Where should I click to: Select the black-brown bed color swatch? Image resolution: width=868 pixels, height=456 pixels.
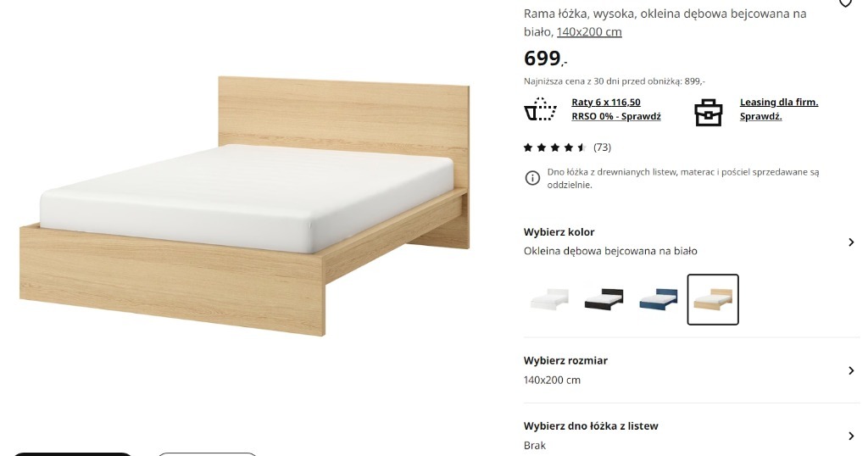pos(604,299)
